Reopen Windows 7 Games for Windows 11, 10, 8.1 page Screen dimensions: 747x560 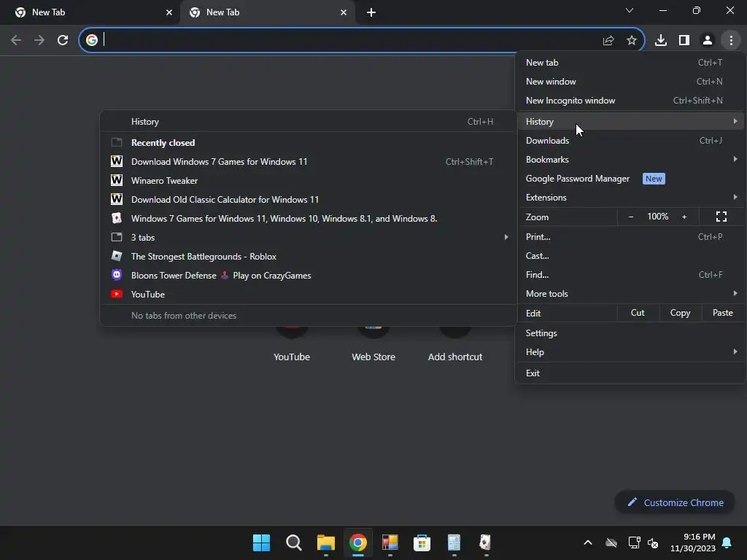coord(309,219)
